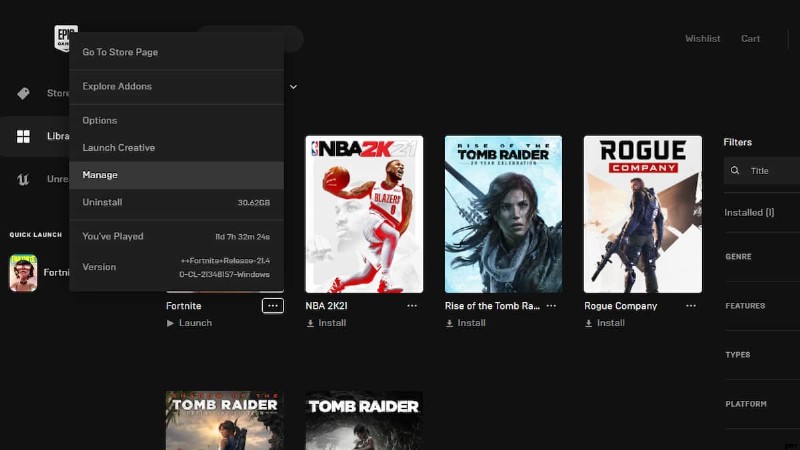Click the Fortnite game title text

pyautogui.click(x=184, y=306)
